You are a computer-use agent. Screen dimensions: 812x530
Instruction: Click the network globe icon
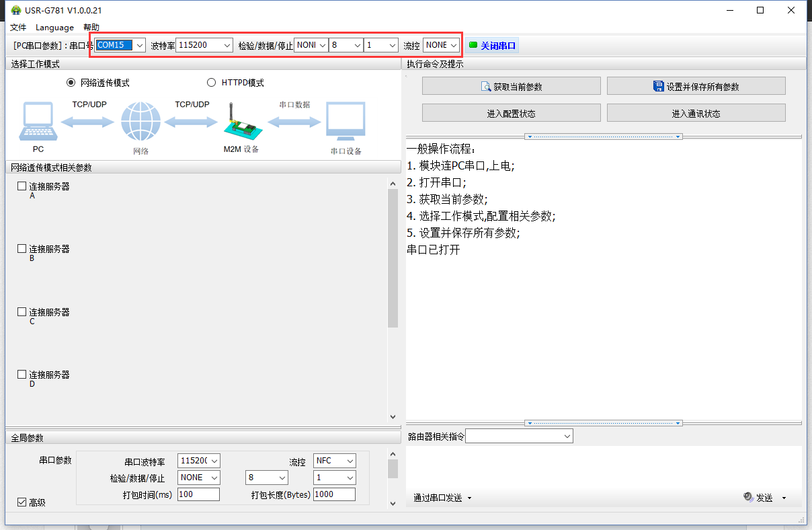click(140, 122)
